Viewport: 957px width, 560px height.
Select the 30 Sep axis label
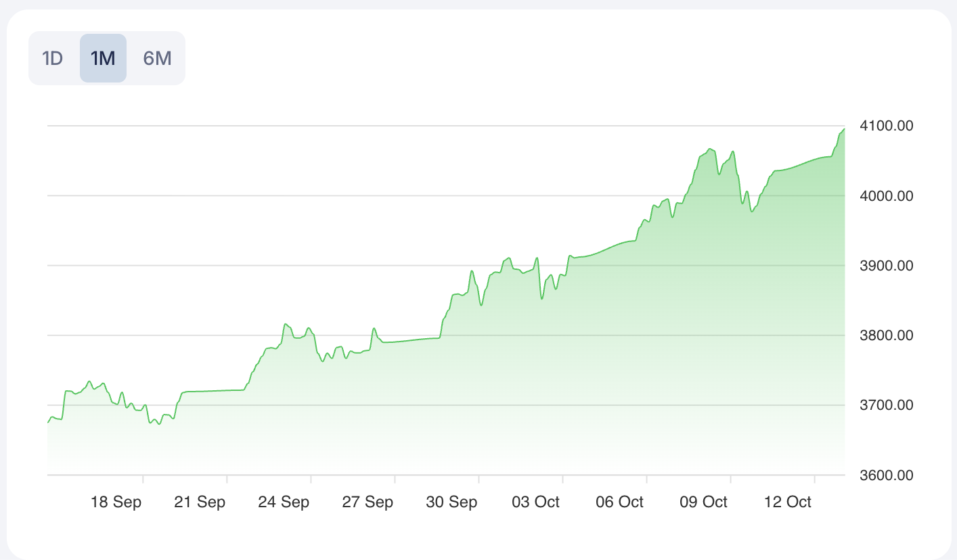(451, 502)
